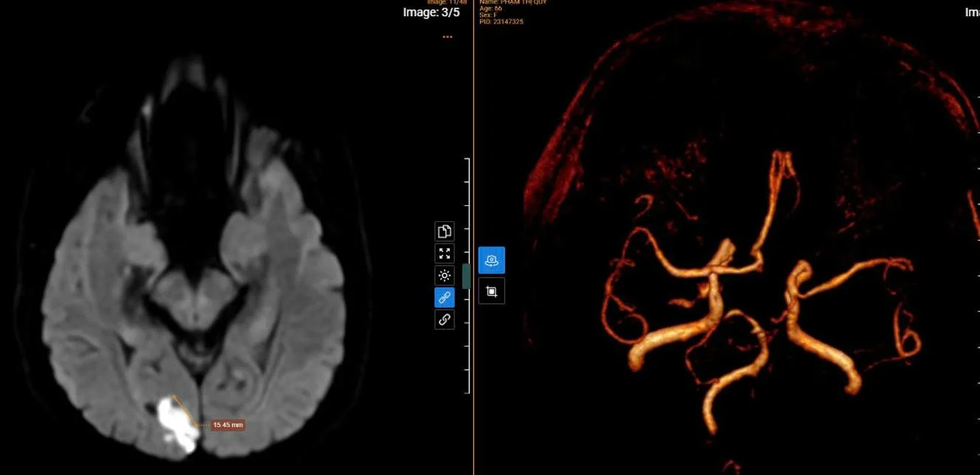Screen dimensions: 980x475
Task: Select the blue 3D rotate tool
Action: coord(492,260)
